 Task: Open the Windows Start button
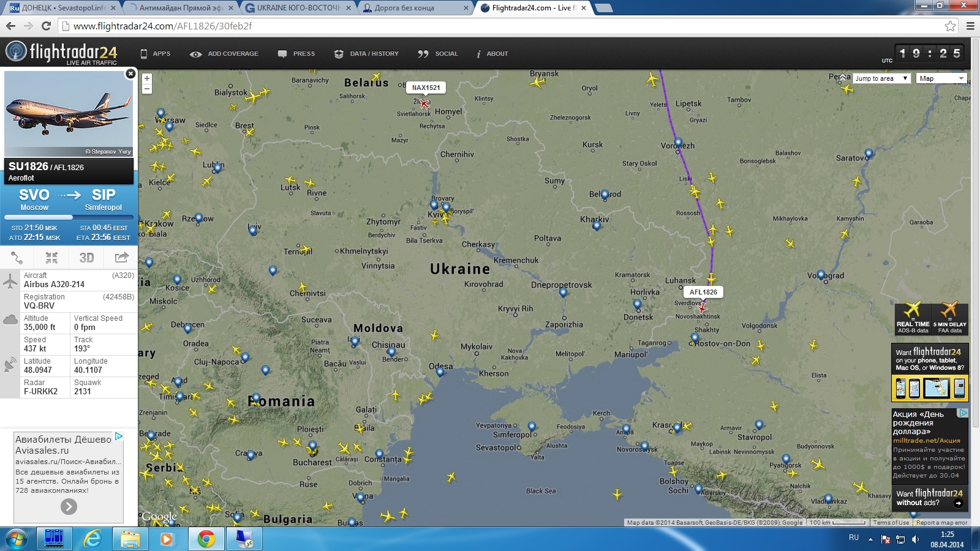[17, 539]
